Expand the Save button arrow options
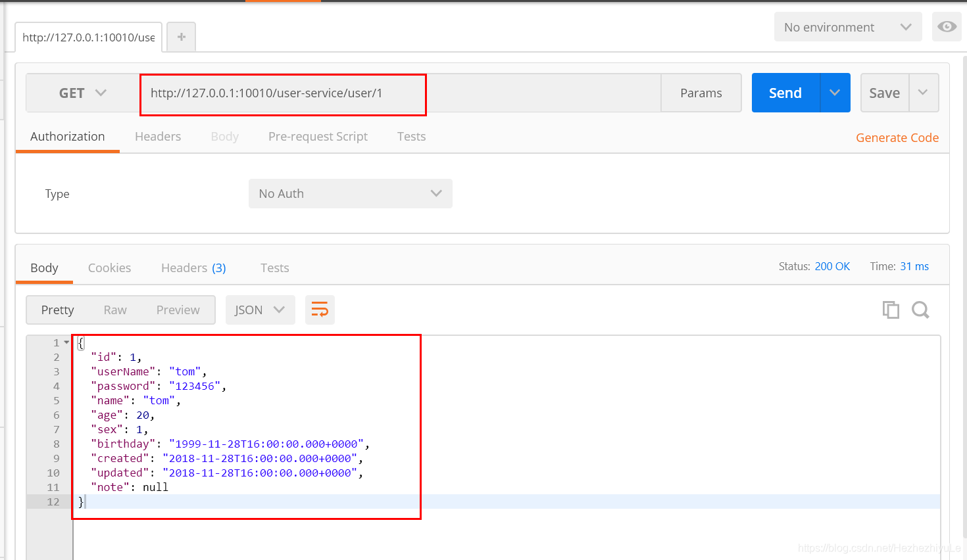 [924, 93]
